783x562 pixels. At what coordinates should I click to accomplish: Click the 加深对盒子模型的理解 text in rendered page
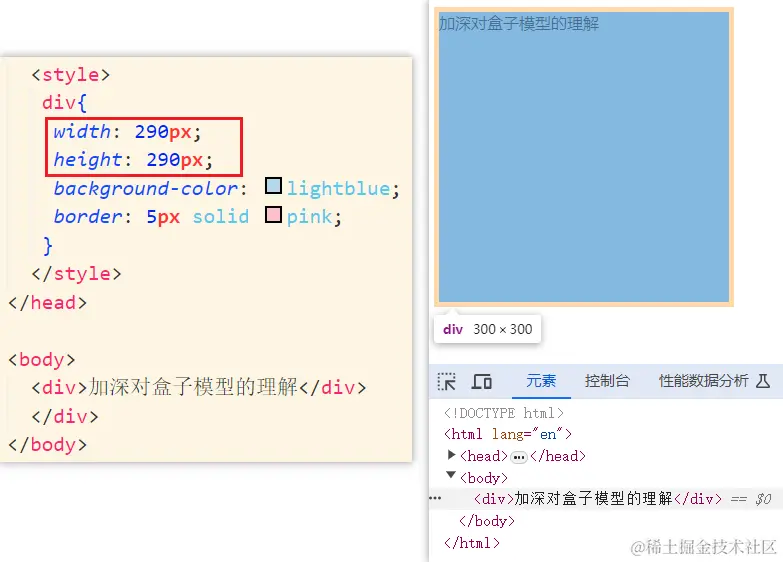[x=519, y=23]
